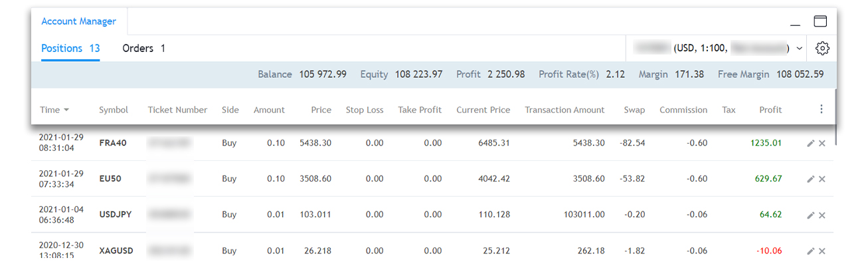Image resolution: width=868 pixels, height=266 pixels.
Task: Open the three-dot column options menu
Action: tap(822, 109)
